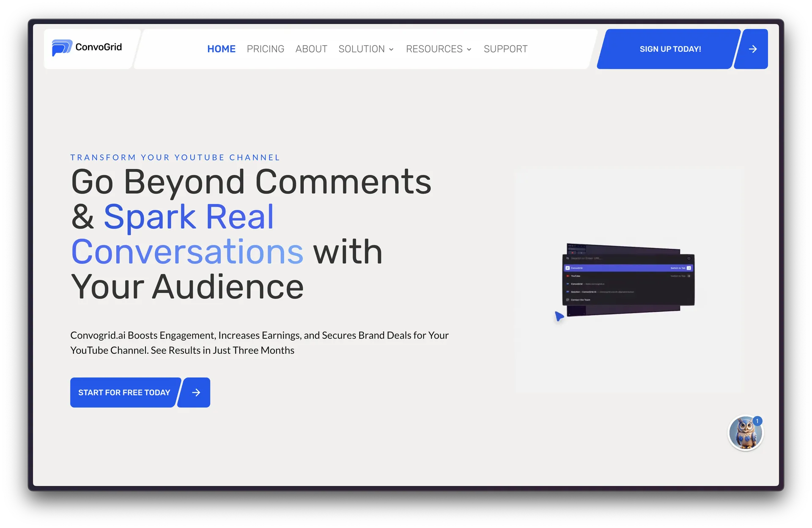Open the SUPPORT page
Viewport: 812px width, 528px height.
tap(505, 49)
